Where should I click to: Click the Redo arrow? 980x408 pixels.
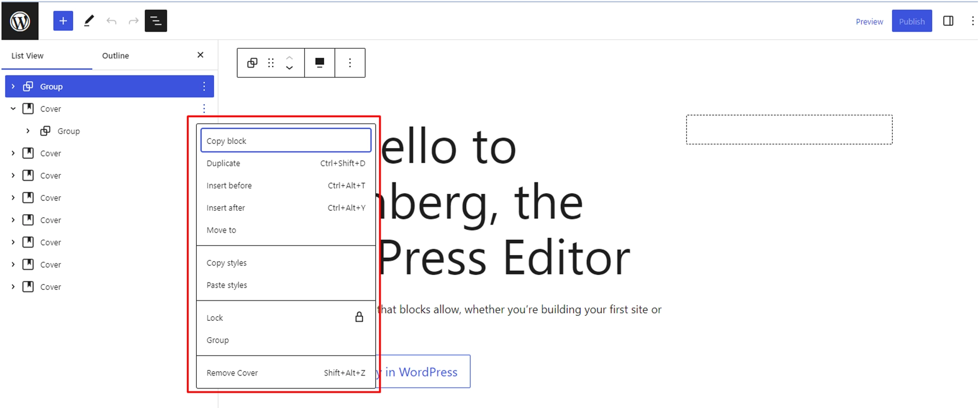134,21
